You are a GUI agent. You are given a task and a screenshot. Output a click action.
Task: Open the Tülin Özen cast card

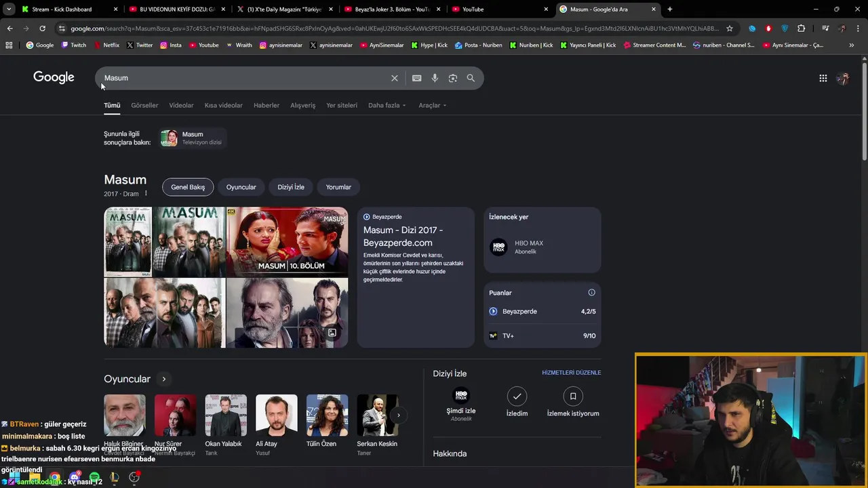click(327, 425)
